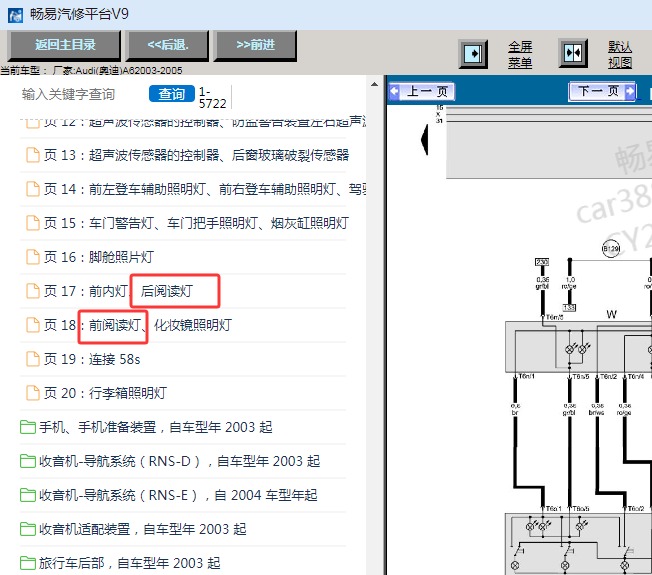652x575 pixels.
Task: Click the page icon beside 页 18
Action: (33, 325)
